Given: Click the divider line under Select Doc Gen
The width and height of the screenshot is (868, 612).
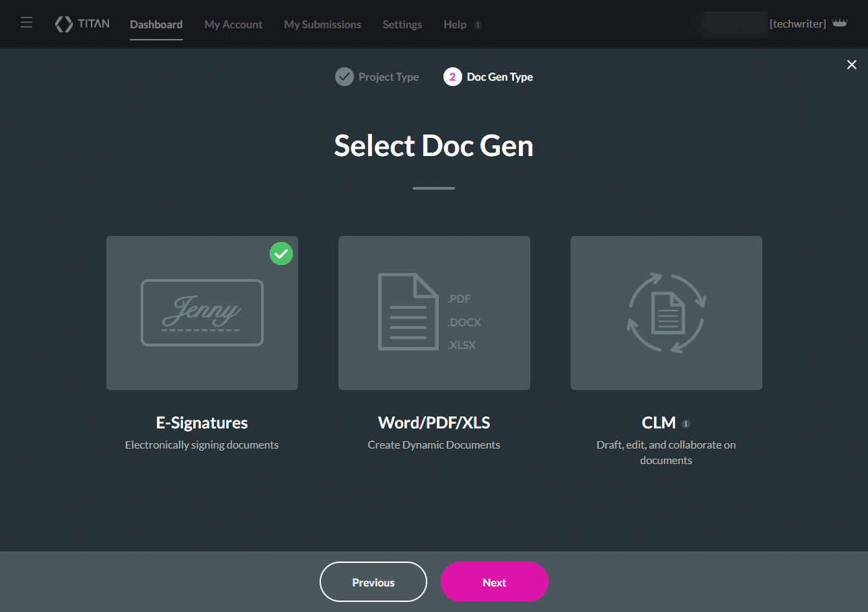Looking at the screenshot, I should (433, 188).
